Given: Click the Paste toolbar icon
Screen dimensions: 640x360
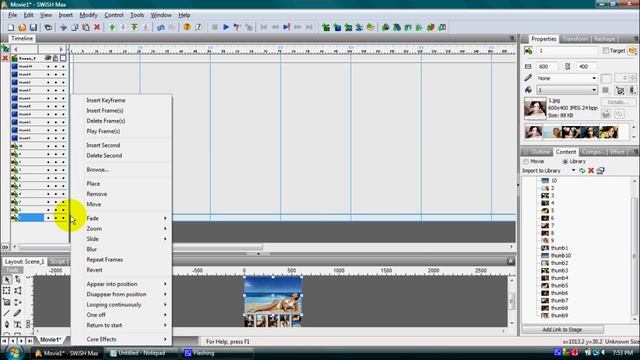Looking at the screenshot, I should 86,27.
